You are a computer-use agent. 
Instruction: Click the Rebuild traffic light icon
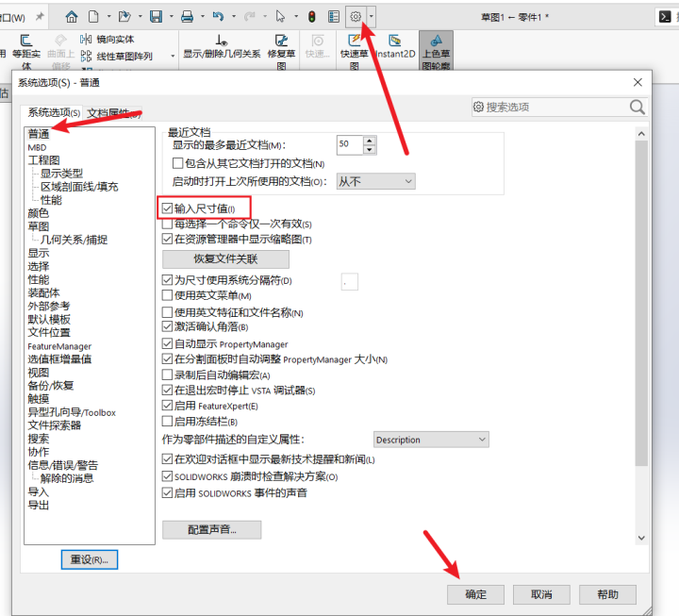click(x=312, y=17)
